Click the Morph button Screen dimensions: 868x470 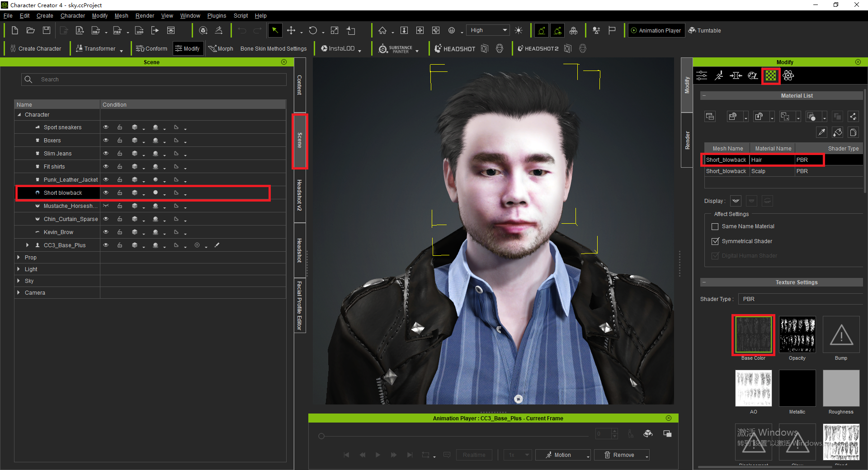[x=221, y=49]
